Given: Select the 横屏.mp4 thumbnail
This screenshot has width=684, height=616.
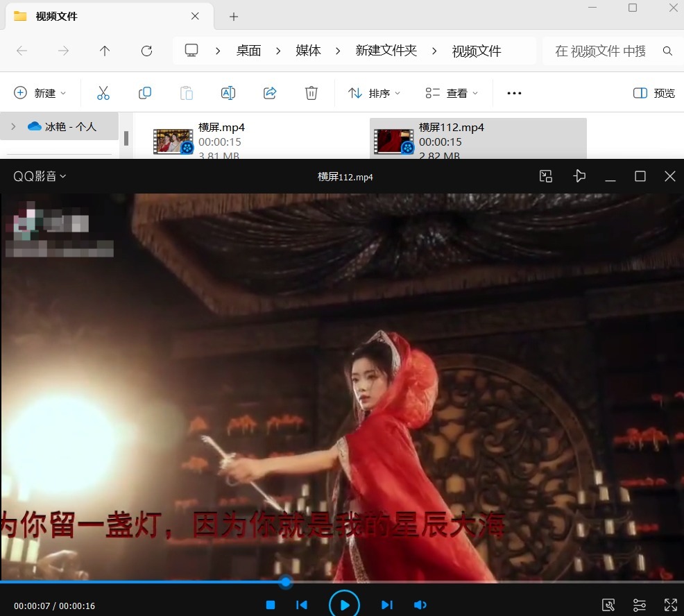Looking at the screenshot, I should pyautogui.click(x=173, y=142).
